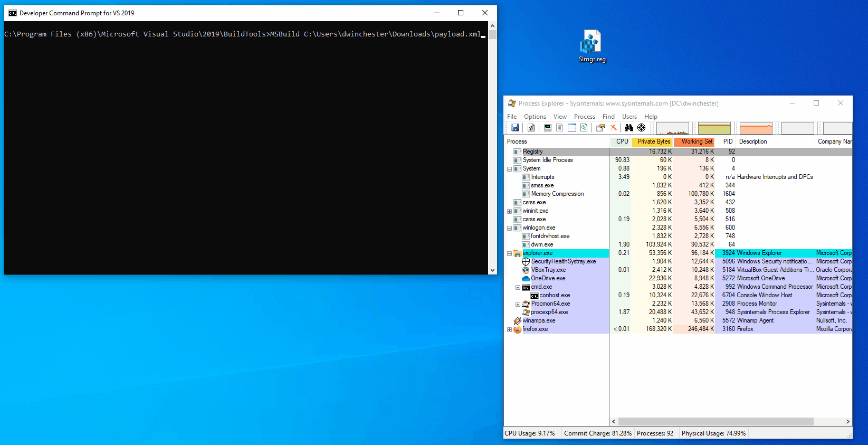
Task: Click the red X Kill Process icon
Action: pos(613,128)
